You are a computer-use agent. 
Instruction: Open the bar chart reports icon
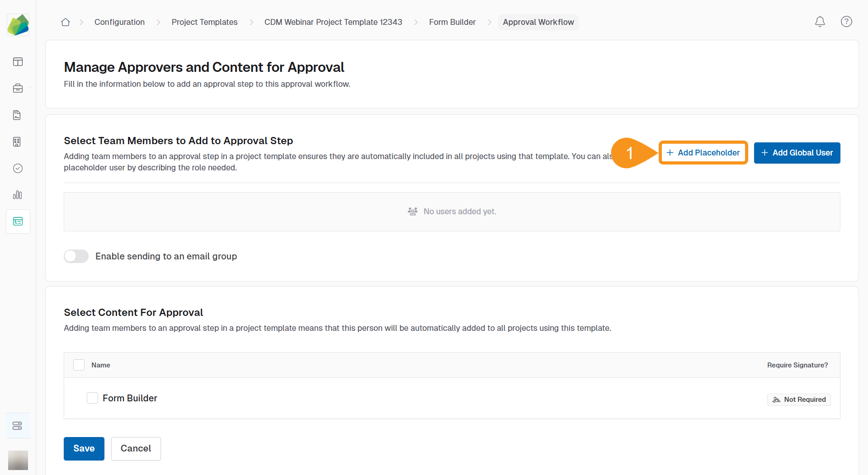tap(18, 195)
